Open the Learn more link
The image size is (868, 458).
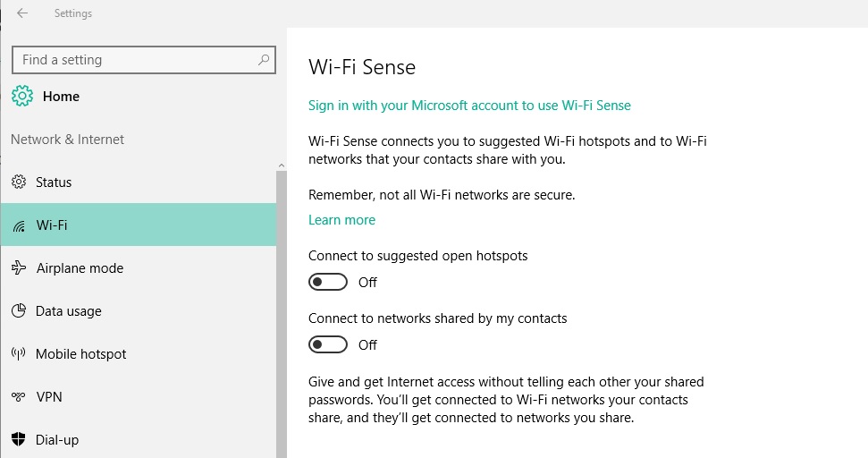click(x=341, y=220)
